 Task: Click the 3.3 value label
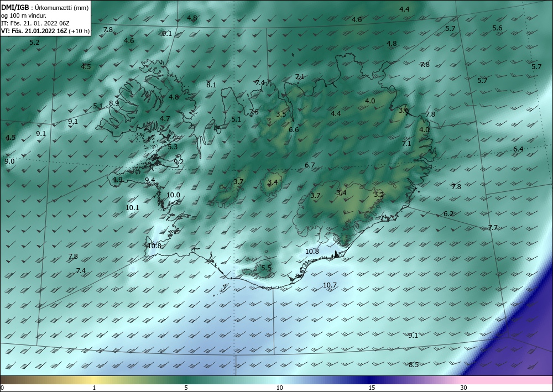pyautogui.click(x=379, y=194)
